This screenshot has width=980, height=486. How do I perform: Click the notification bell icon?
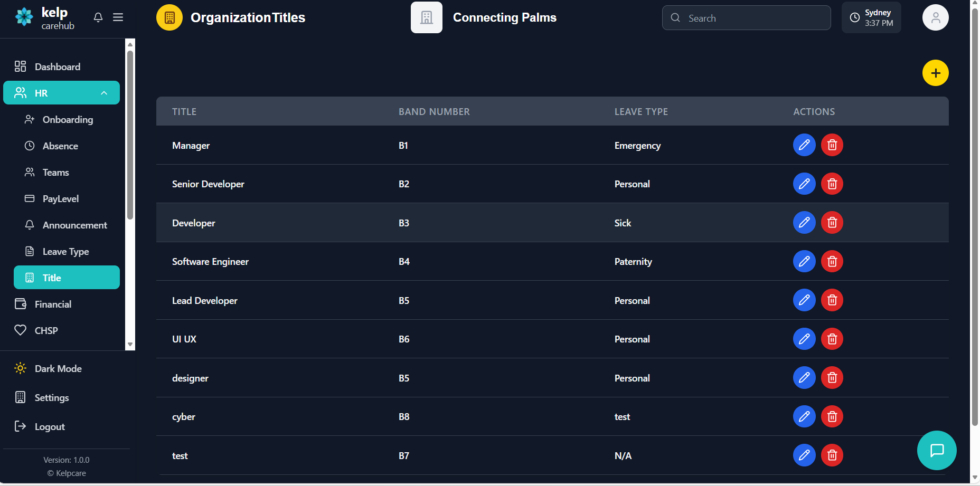(x=98, y=17)
